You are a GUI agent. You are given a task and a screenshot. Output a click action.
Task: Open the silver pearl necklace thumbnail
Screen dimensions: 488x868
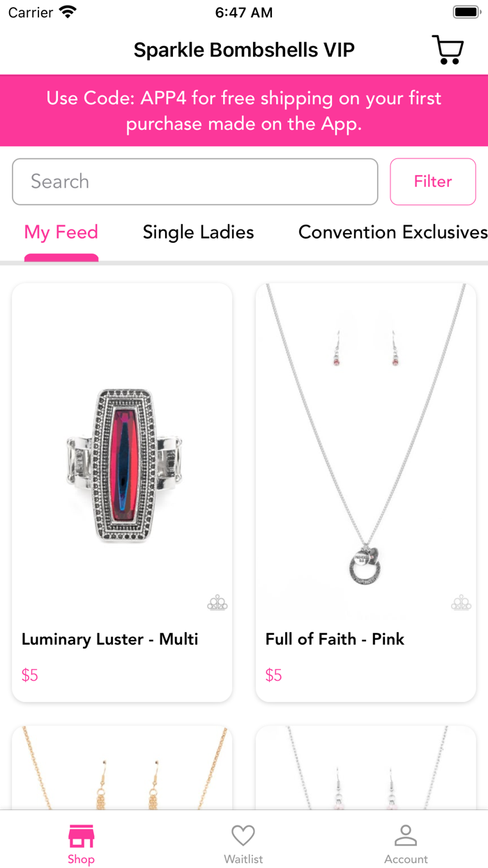365,768
